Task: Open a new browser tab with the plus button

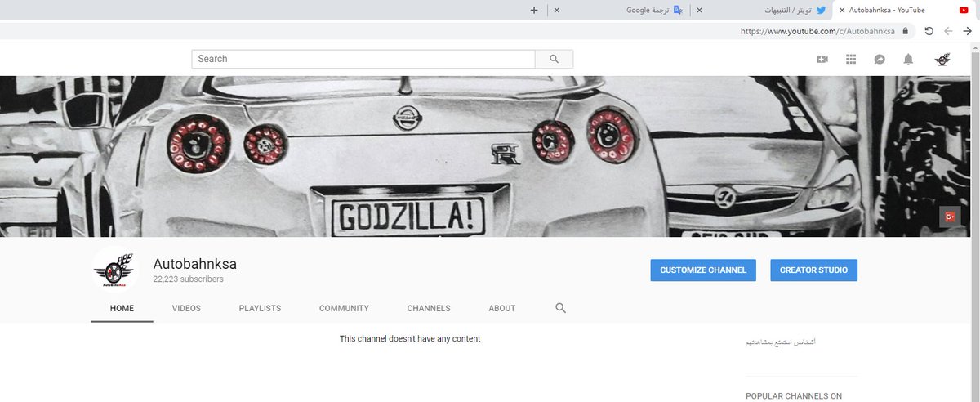Action: [x=534, y=11]
